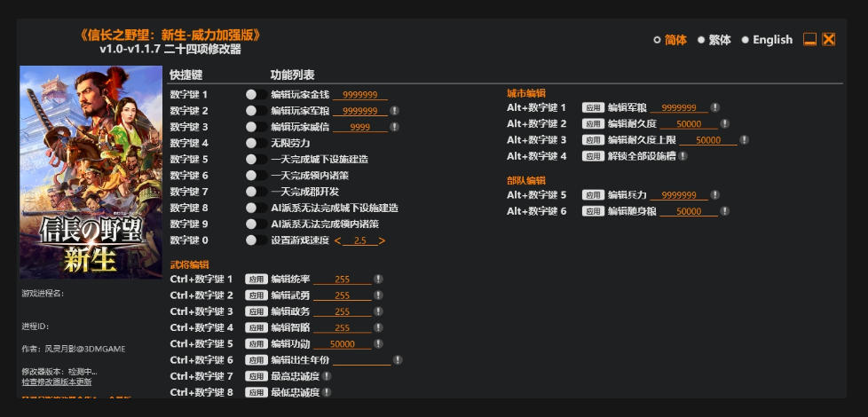
Task: Click the info icon beside 解锁全部设施槽
Action: 683,156
